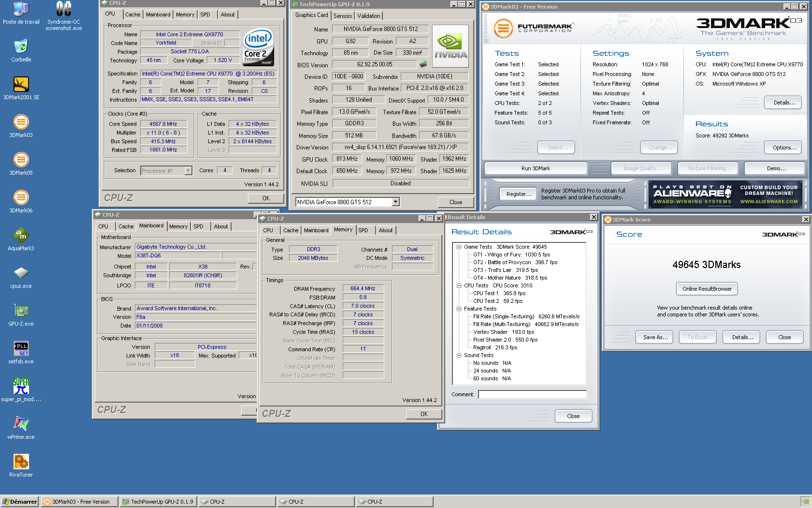Click OK in Memory CPU-Z window
Viewport: 812px width, 508px height.
coord(424,414)
